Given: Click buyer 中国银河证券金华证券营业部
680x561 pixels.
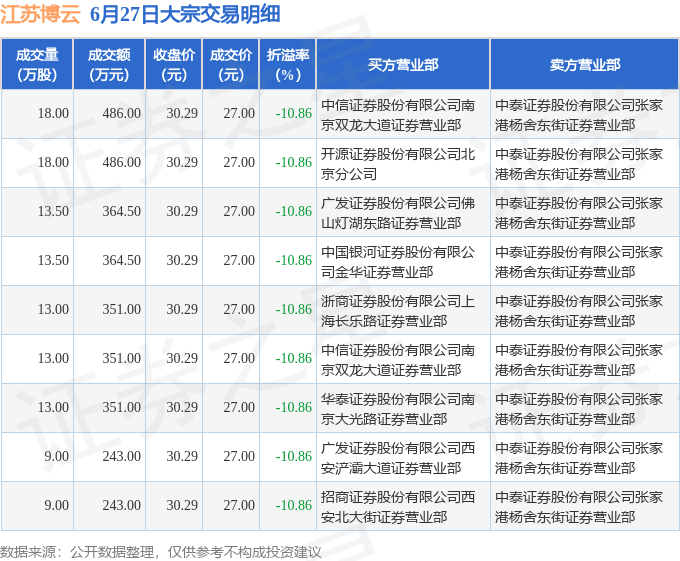Looking at the screenshot, I should [398, 261].
